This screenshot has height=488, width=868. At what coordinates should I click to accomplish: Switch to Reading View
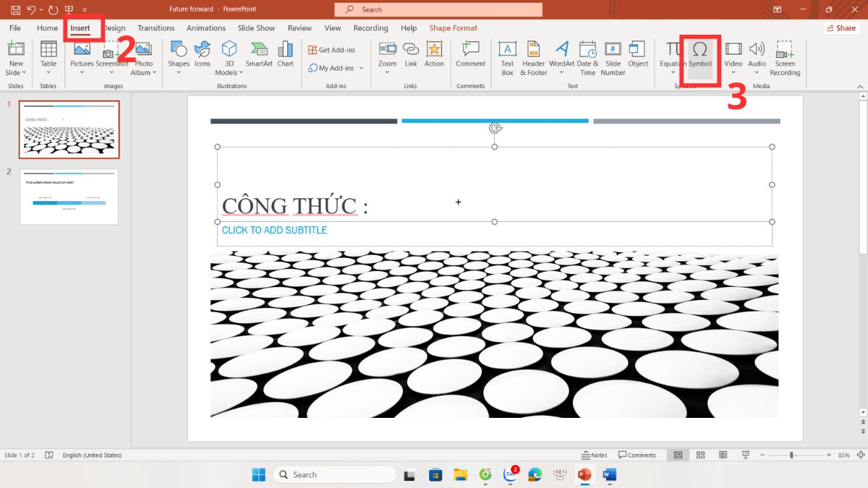point(723,455)
